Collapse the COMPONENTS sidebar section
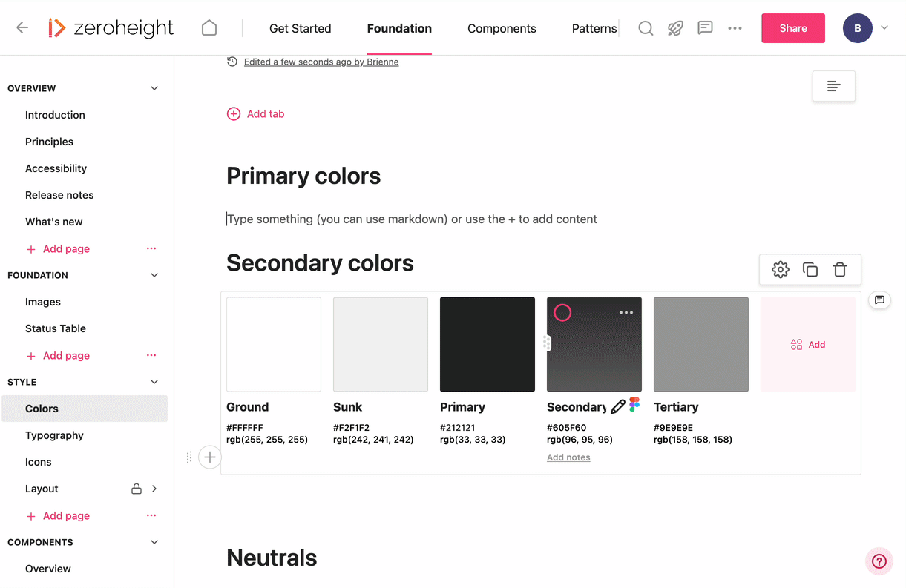The image size is (906, 588). 154,542
